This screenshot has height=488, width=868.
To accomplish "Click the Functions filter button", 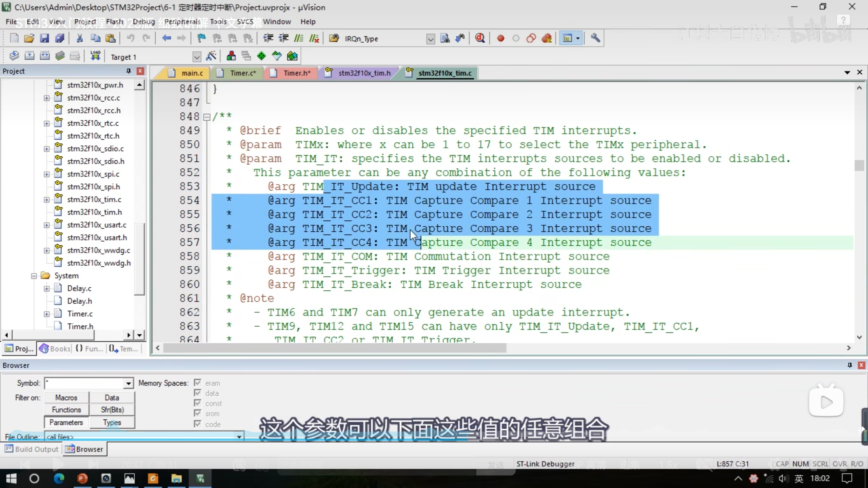I will [66, 410].
